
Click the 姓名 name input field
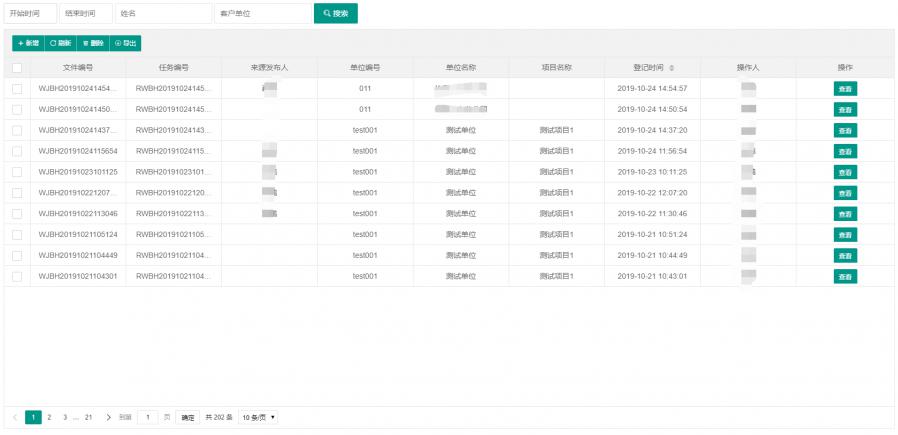(x=163, y=14)
